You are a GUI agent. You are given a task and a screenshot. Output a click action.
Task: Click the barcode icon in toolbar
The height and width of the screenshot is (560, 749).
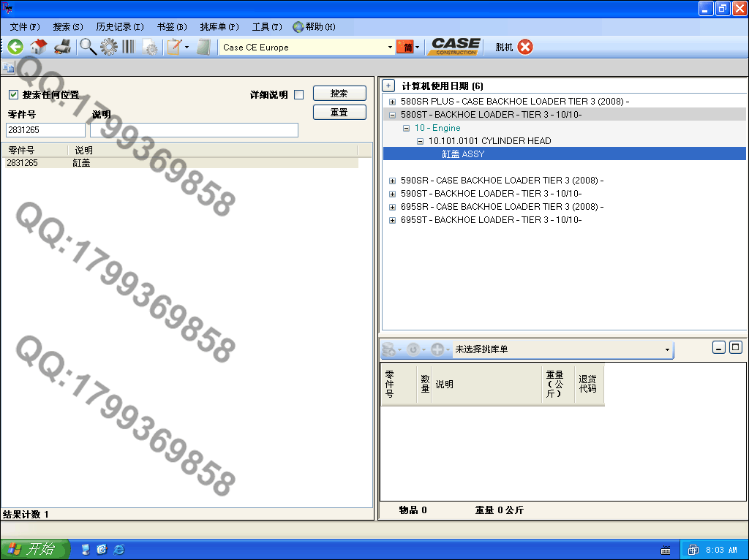click(x=128, y=48)
